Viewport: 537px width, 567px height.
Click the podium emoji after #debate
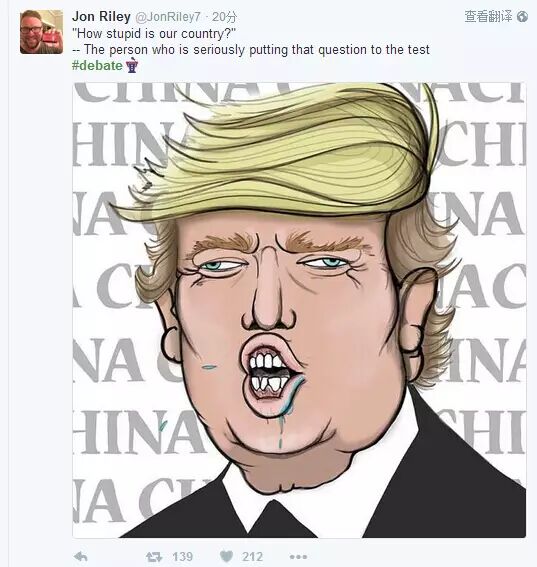(x=132, y=65)
